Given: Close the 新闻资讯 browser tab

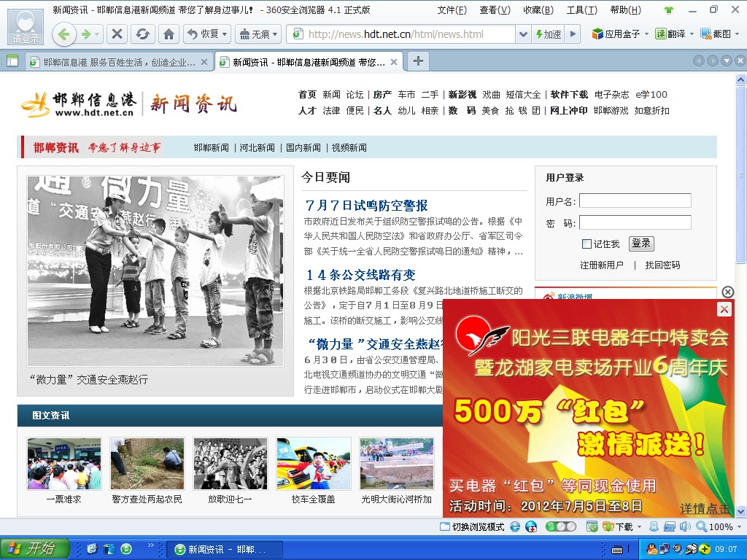Looking at the screenshot, I should pyautogui.click(x=393, y=62).
